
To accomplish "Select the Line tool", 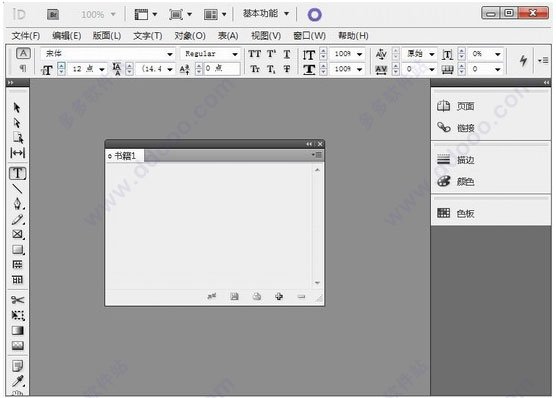I will pos(17,189).
